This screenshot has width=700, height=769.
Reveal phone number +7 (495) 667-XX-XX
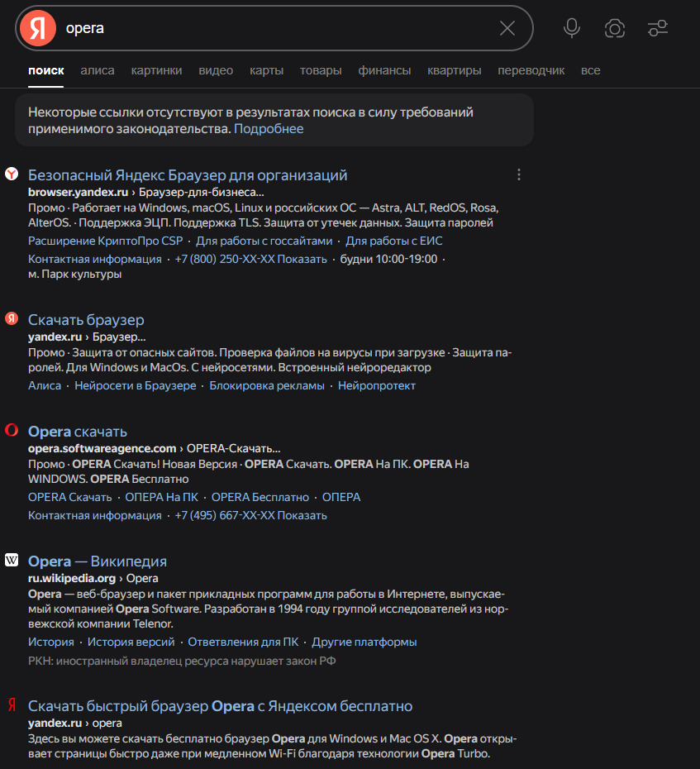click(250, 515)
